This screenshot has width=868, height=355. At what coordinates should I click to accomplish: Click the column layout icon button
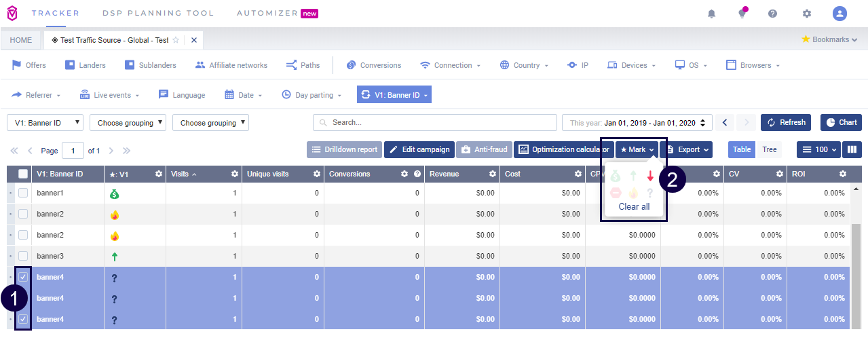tap(852, 149)
